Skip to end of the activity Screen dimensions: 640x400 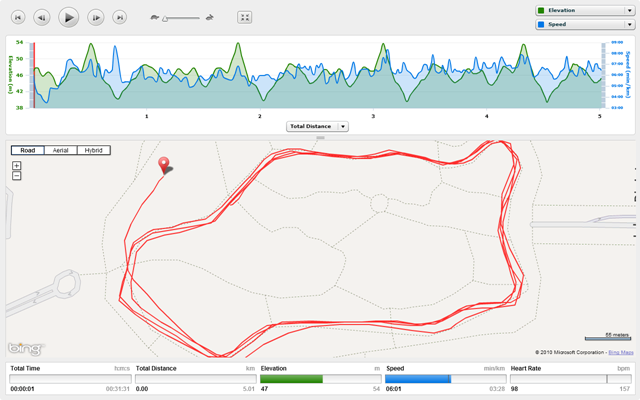pos(120,18)
